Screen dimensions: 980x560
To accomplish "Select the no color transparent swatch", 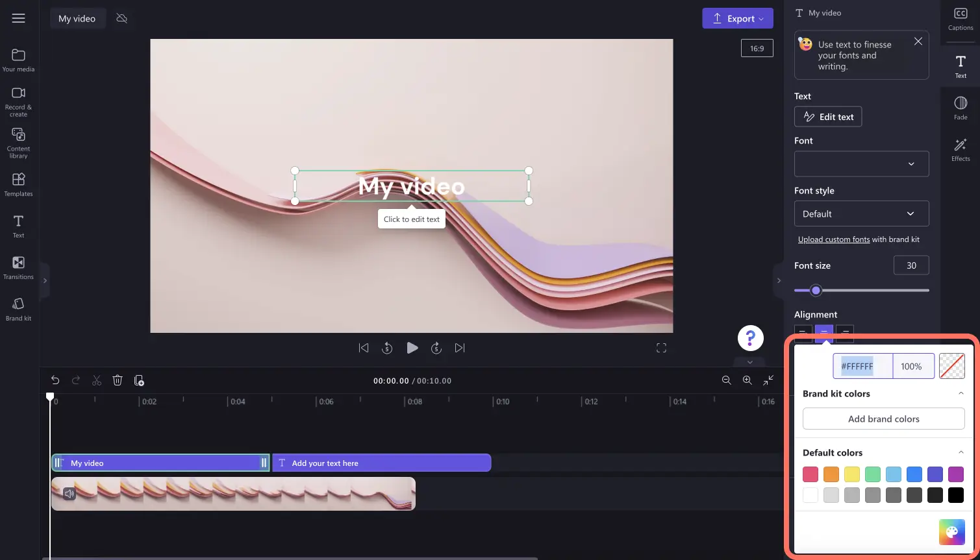I will click(x=952, y=366).
